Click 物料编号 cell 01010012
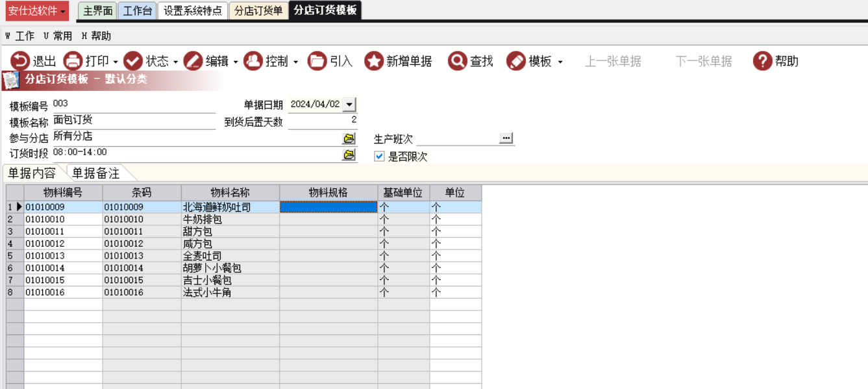This screenshot has height=389, width=868. point(63,244)
